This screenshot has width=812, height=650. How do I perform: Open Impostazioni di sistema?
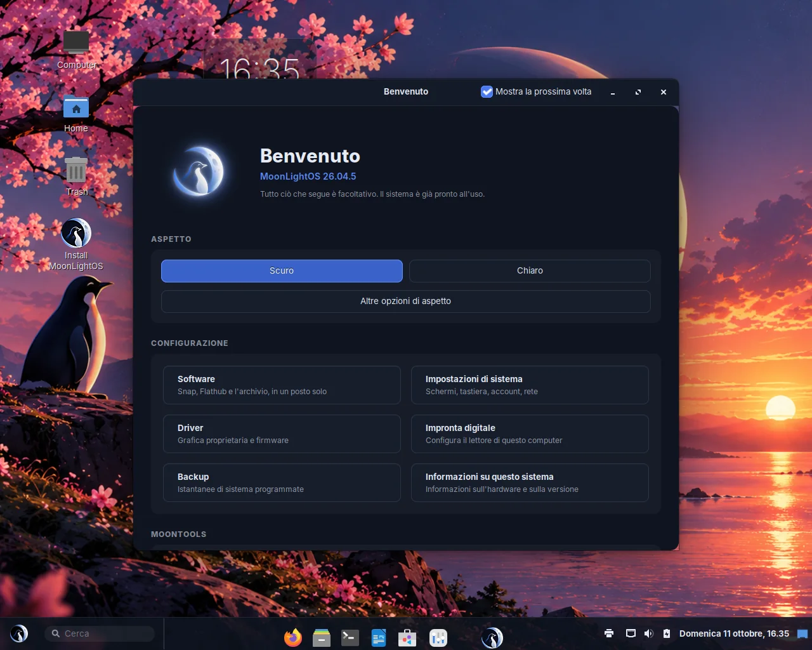click(530, 385)
